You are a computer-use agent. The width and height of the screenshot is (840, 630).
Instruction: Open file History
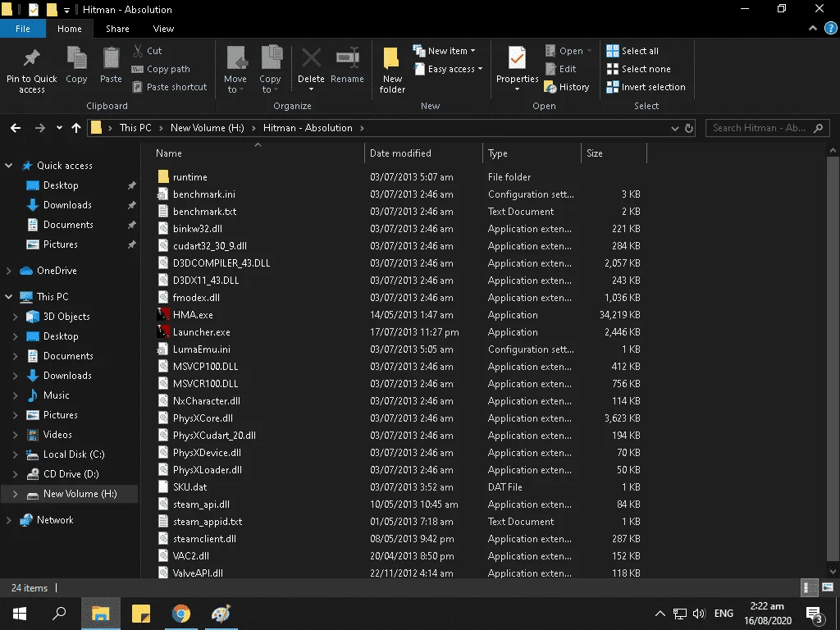point(567,87)
